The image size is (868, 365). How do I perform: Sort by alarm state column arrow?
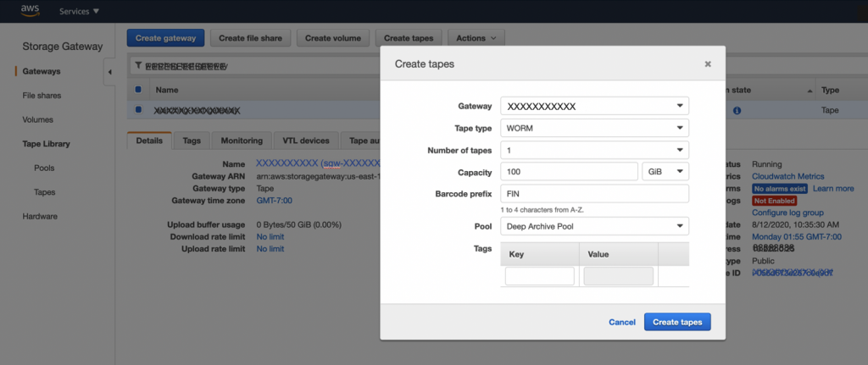pos(810,90)
